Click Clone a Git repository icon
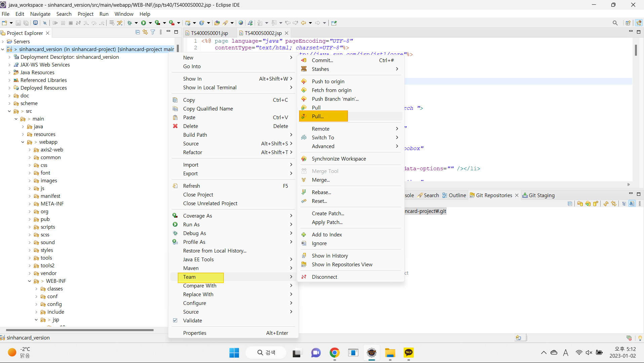 click(588, 203)
